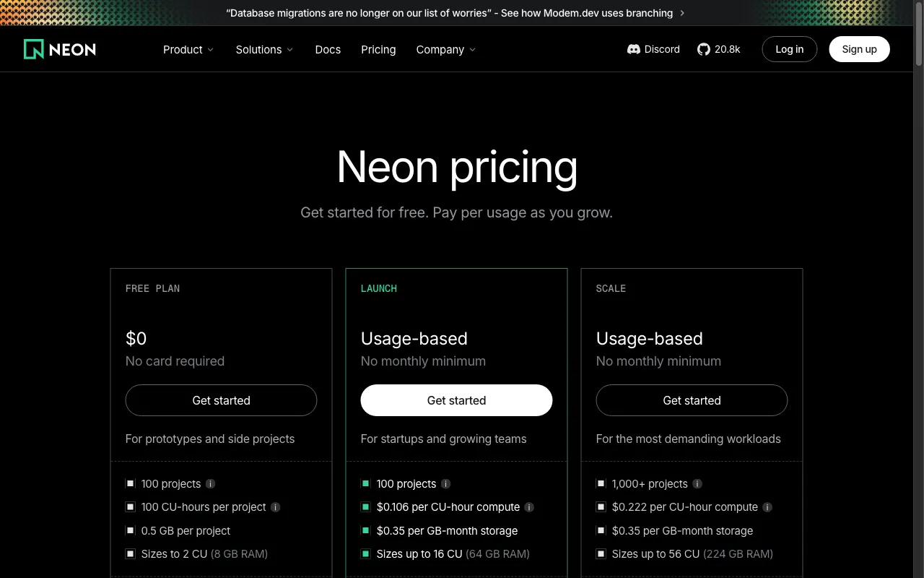Image resolution: width=924 pixels, height=578 pixels.
Task: Click Get started on the Scale plan
Action: [692, 400]
